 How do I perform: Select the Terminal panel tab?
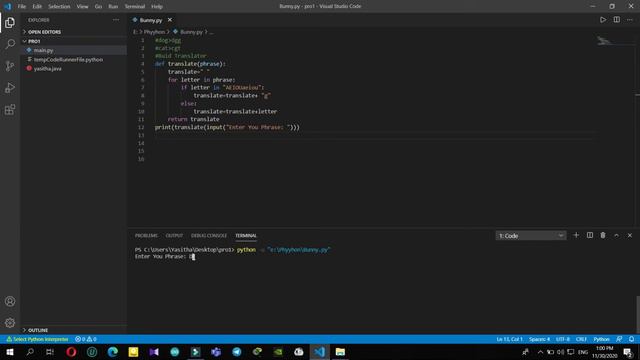(246, 236)
